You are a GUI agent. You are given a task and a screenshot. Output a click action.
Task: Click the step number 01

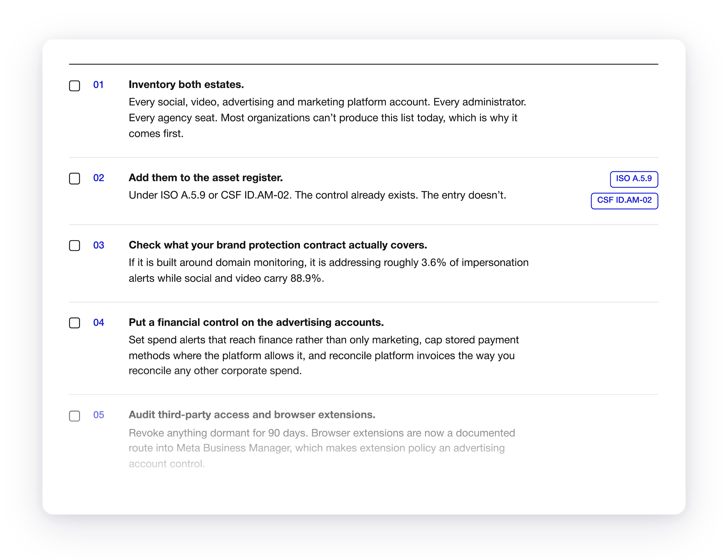coord(98,85)
